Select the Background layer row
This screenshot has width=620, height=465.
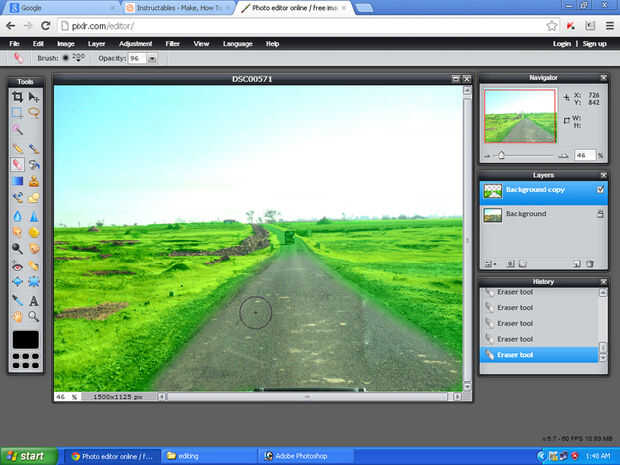coord(544,215)
